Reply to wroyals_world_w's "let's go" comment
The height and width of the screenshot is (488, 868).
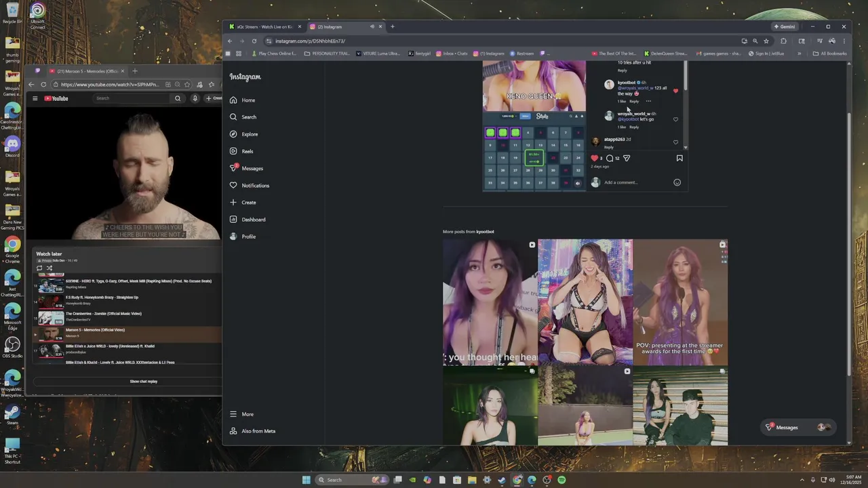tap(634, 127)
